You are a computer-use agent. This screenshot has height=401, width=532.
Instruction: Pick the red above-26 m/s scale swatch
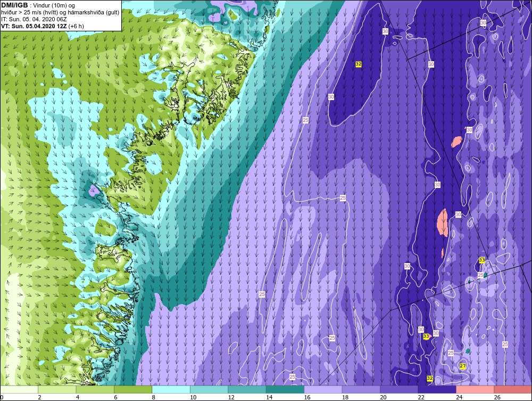(513, 389)
